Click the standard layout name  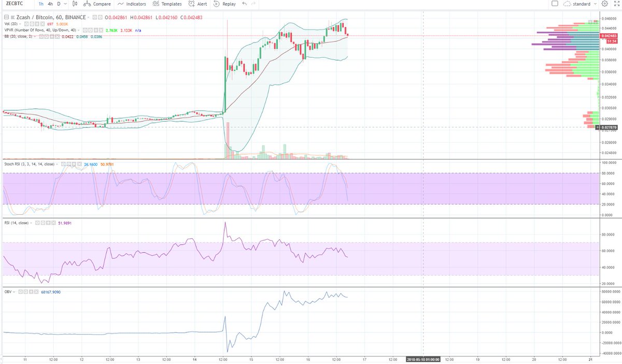(x=582, y=4)
